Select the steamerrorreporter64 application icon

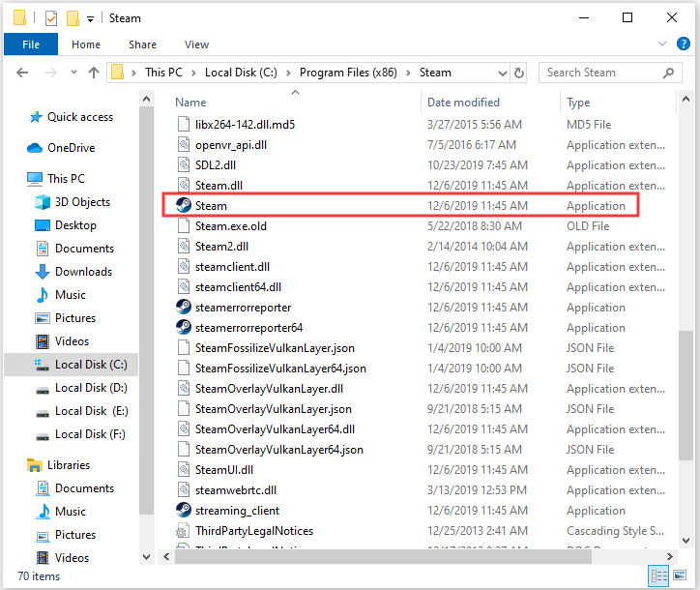[x=184, y=327]
